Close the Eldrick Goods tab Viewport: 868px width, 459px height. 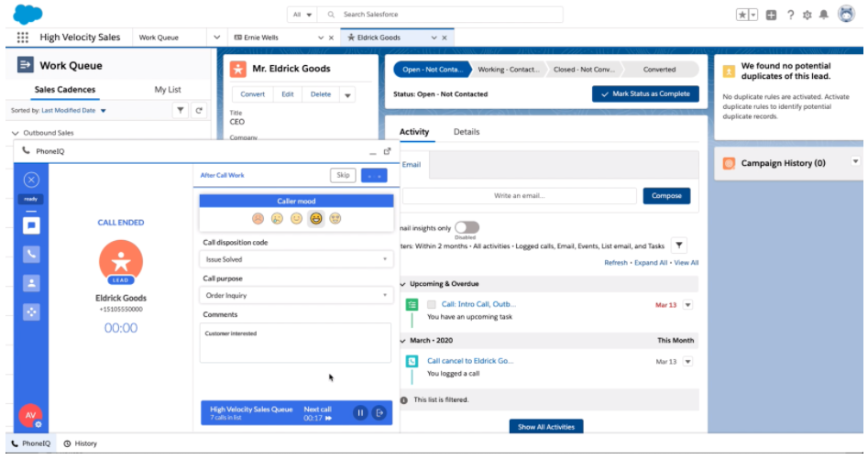coord(445,38)
